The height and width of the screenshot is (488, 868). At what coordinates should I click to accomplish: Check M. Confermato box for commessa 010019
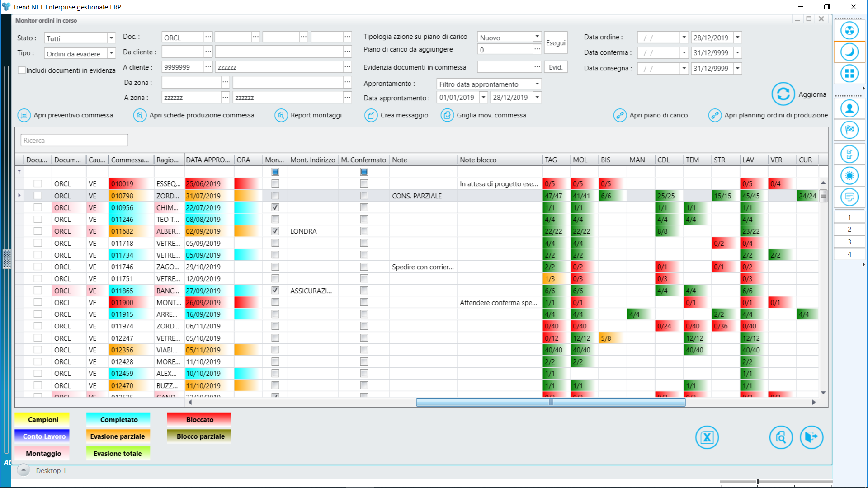364,183
